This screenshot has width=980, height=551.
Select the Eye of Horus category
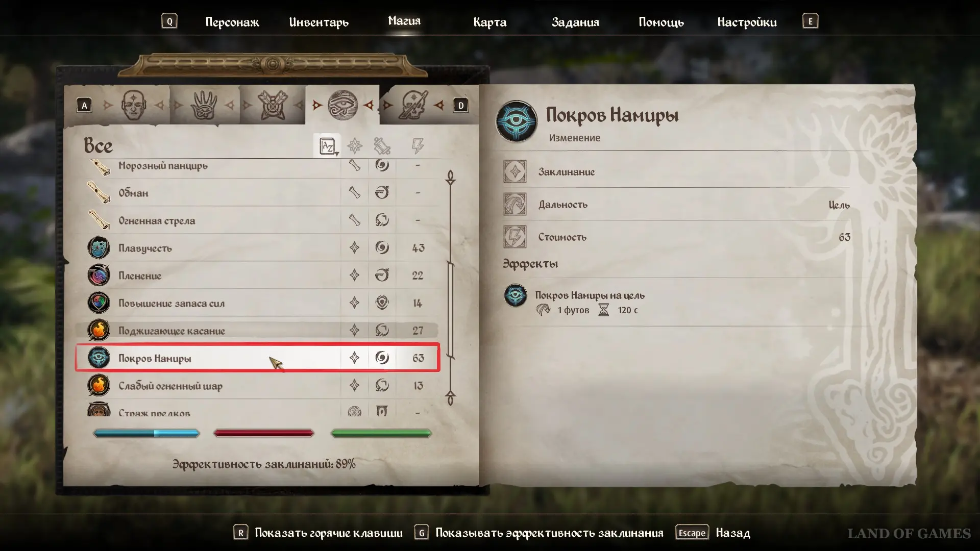342,105
